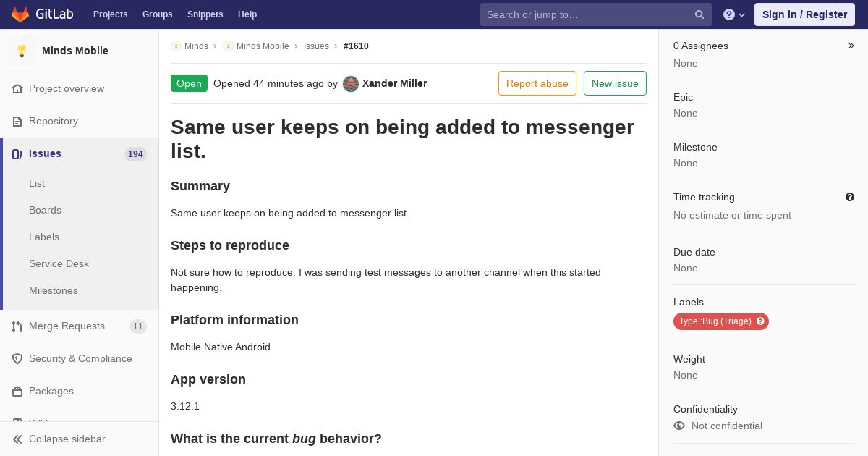Collapse the right sidebar with double chevron
The height and width of the screenshot is (456, 868).
[851, 46]
